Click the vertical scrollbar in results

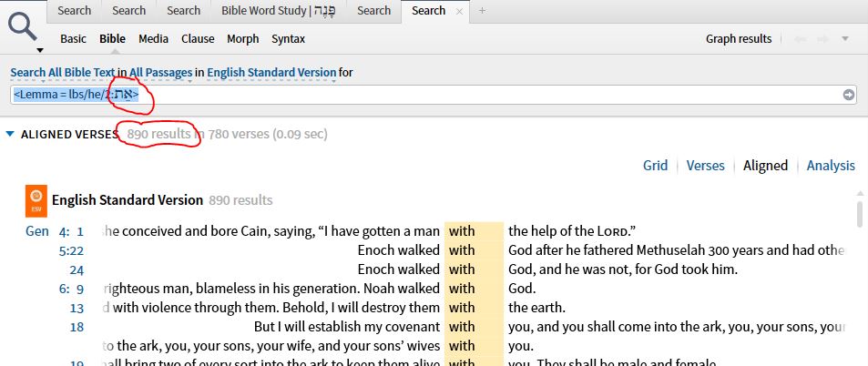click(x=861, y=215)
